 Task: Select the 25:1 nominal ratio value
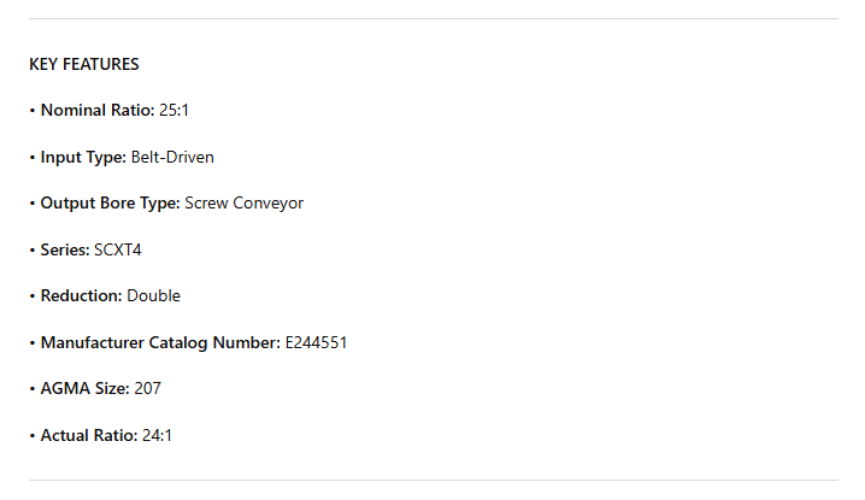point(174,110)
